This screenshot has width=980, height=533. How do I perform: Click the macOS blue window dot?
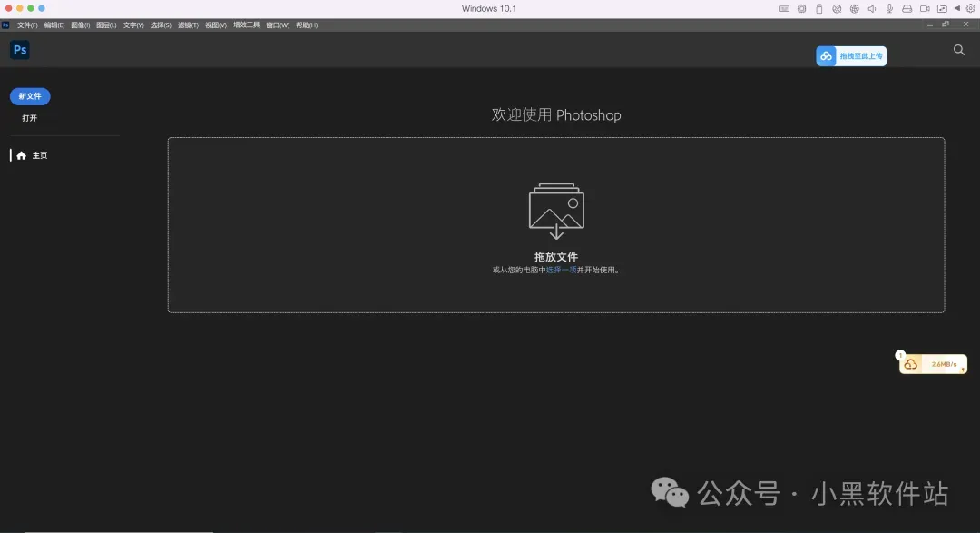[x=41, y=8]
